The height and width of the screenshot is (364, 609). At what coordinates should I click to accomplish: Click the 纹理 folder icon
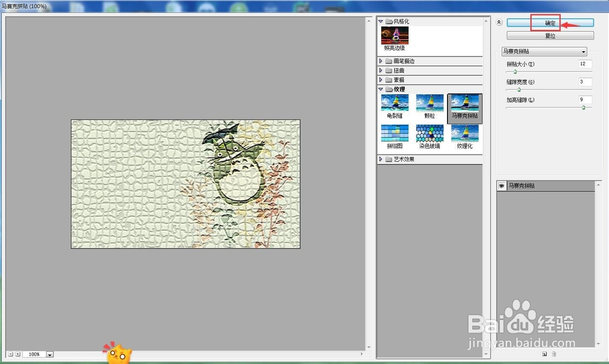pos(389,89)
